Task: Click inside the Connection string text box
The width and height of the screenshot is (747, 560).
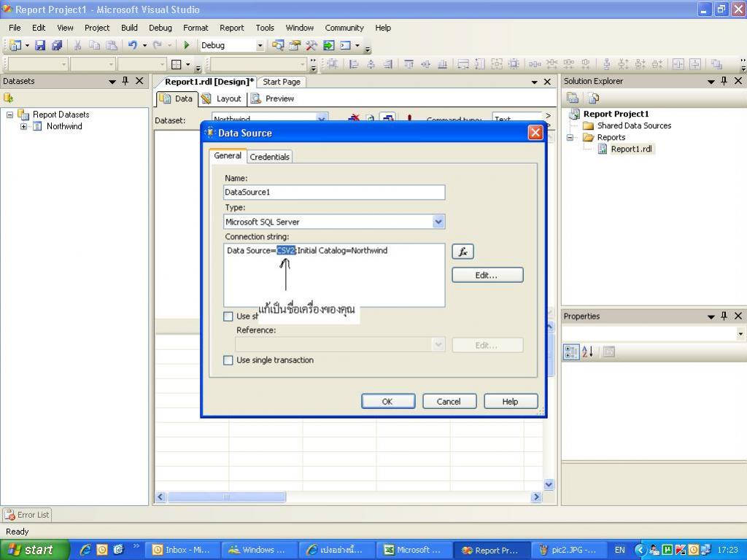Action: click(334, 275)
